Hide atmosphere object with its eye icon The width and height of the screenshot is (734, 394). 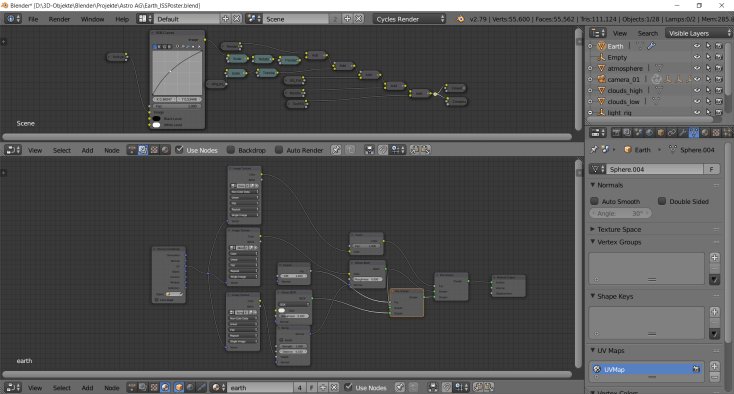(x=697, y=68)
